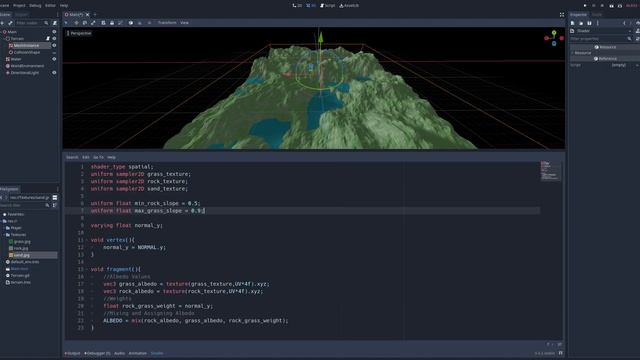This screenshot has width=640, height=360.
Task: Click the Filter nodes input field
Action: pyautogui.click(x=29, y=23)
